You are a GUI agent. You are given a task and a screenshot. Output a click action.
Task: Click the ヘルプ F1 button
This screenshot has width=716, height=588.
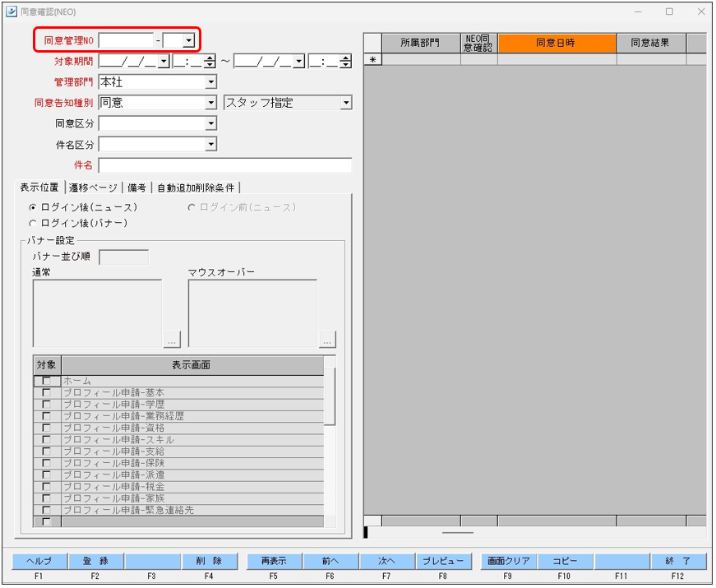point(39,562)
